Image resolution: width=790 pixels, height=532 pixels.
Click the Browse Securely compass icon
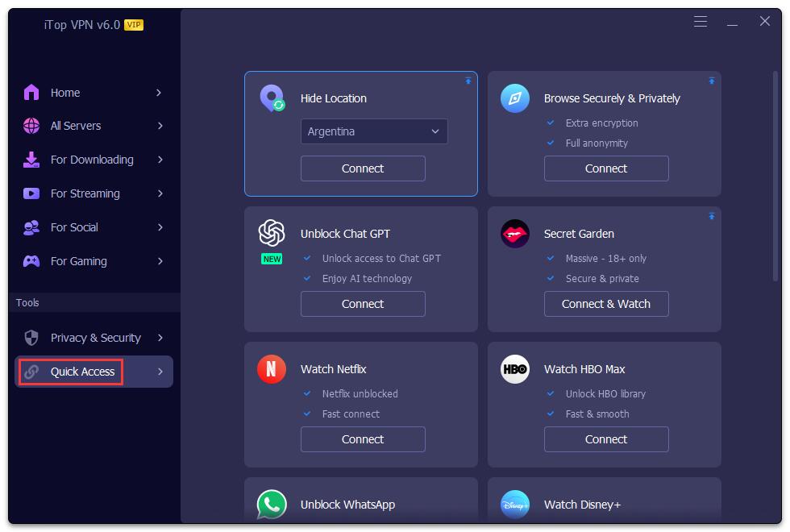(515, 98)
